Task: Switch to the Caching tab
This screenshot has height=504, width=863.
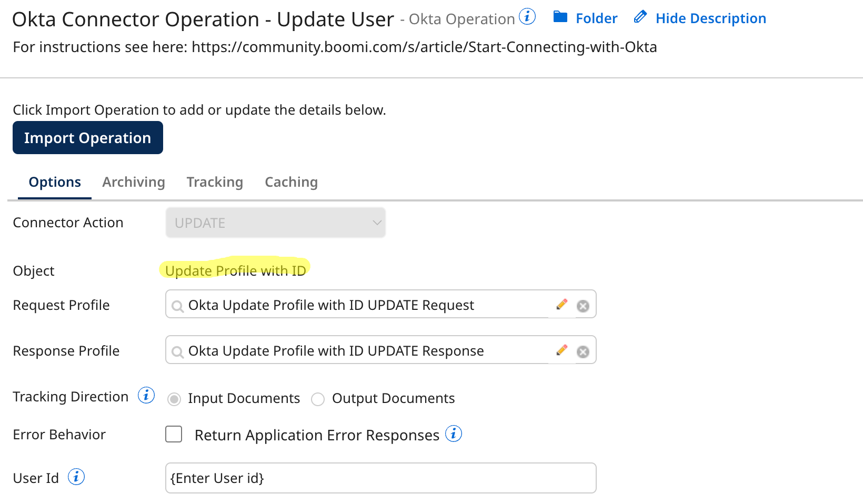Action: (291, 182)
